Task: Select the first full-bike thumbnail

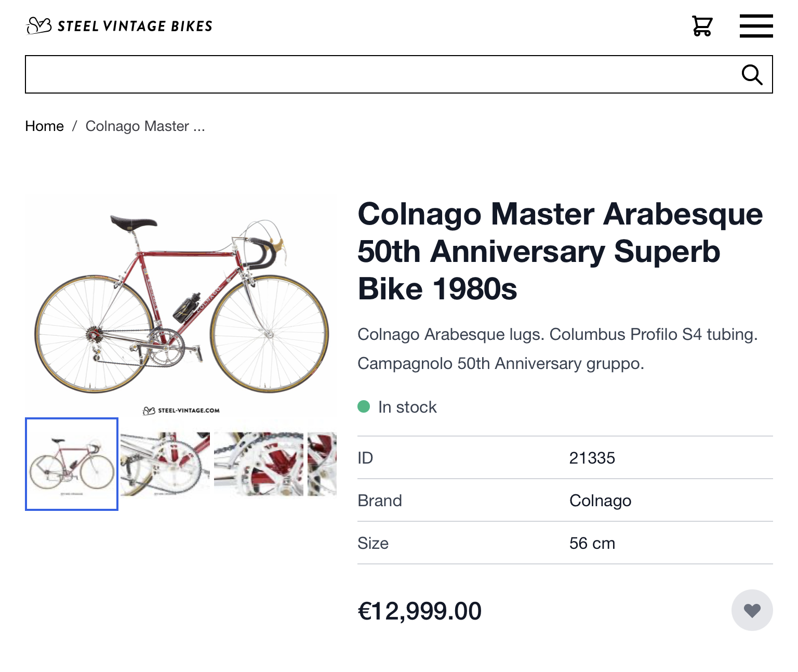Action: click(72, 464)
